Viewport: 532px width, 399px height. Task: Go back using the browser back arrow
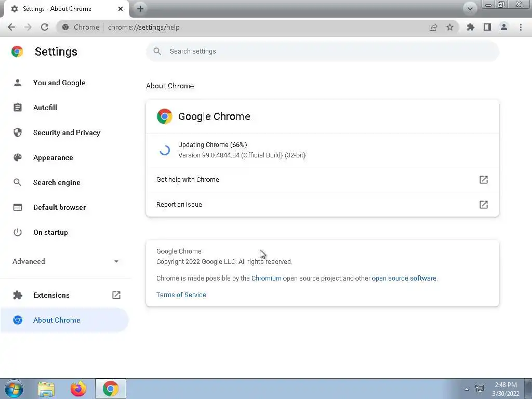click(11, 27)
